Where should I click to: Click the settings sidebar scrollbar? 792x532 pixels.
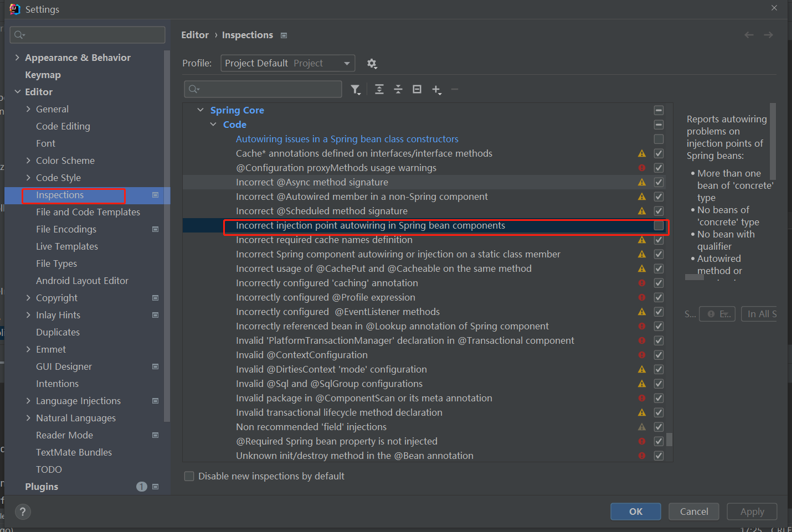[167, 235]
